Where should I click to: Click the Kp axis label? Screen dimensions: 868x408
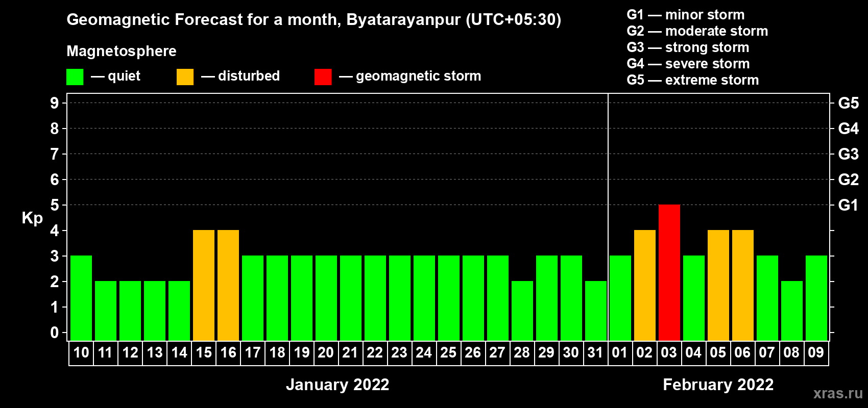coord(32,219)
